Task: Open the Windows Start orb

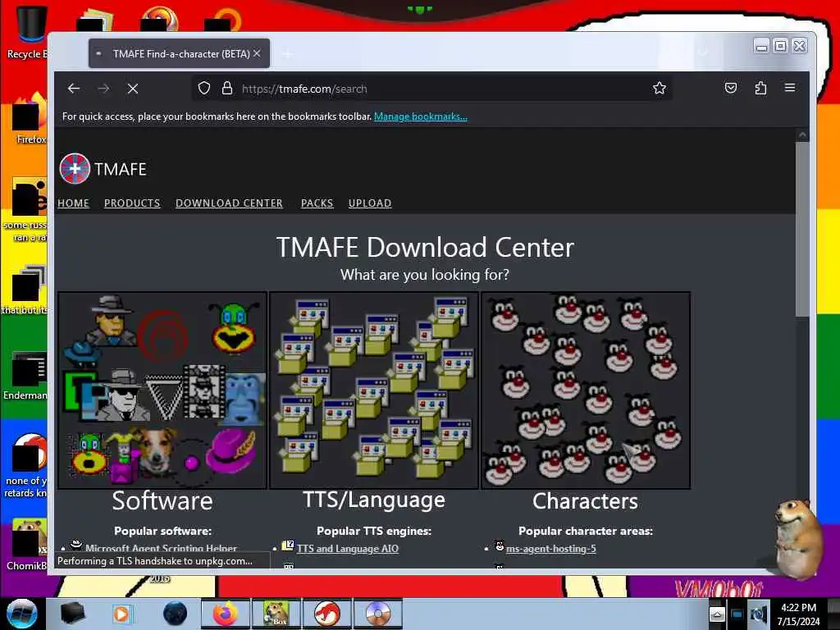Action: click(22, 614)
